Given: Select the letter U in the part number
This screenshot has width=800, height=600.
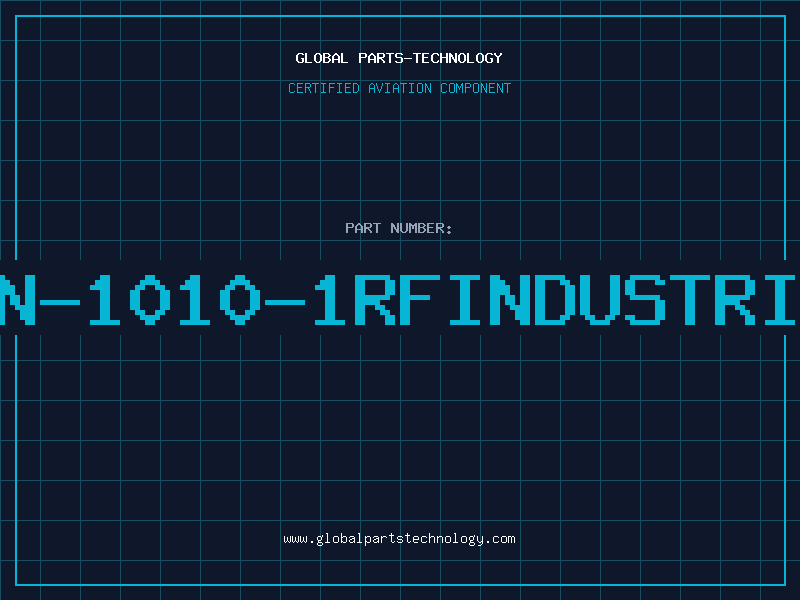Looking at the screenshot, I should [x=600, y=298].
